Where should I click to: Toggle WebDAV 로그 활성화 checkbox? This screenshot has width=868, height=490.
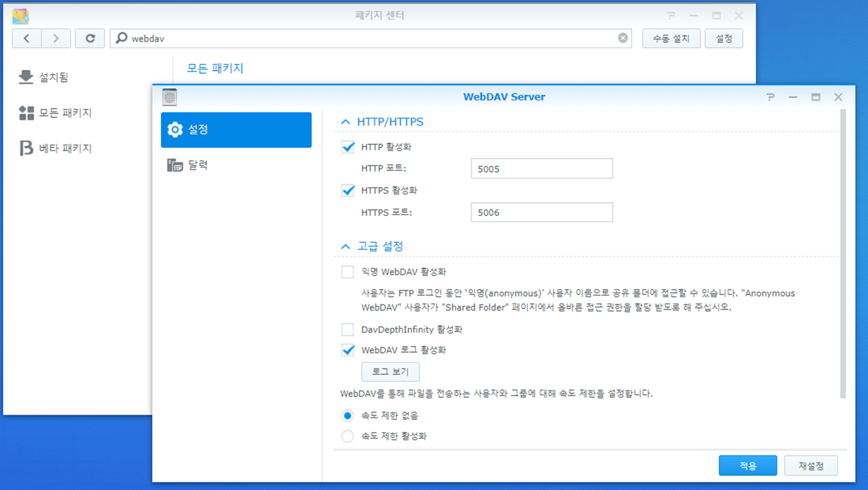[x=348, y=350]
